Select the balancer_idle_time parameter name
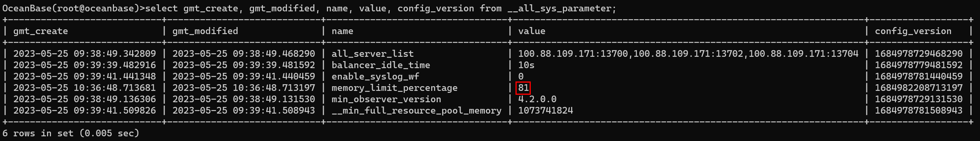 381,65
